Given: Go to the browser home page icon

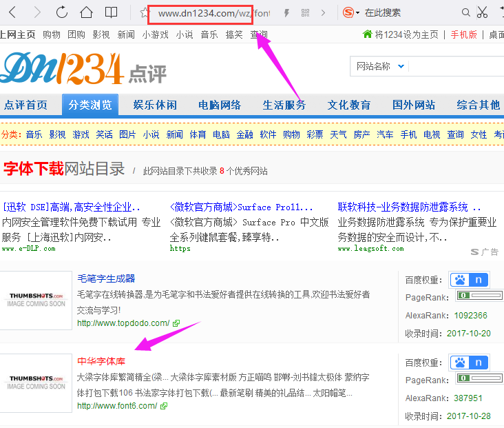Looking at the screenshot, I should tap(86, 12).
